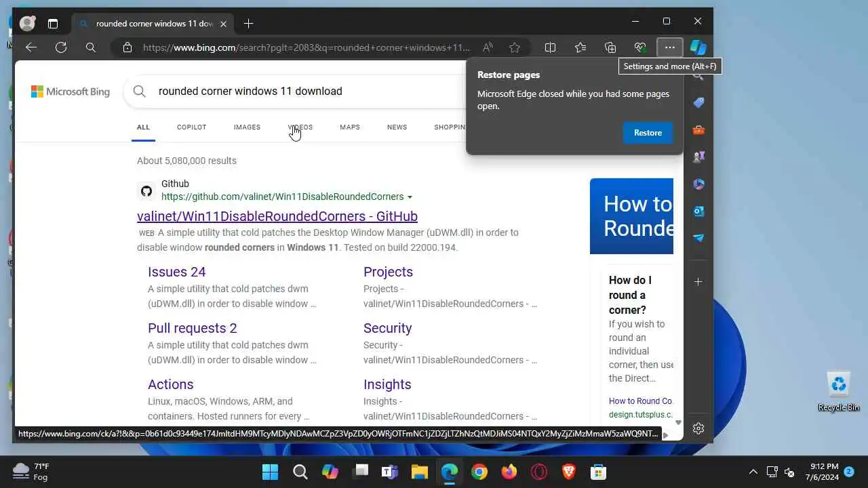The image size is (868, 488).
Task: Click the toolbar search icon
Action: click(x=91, y=47)
